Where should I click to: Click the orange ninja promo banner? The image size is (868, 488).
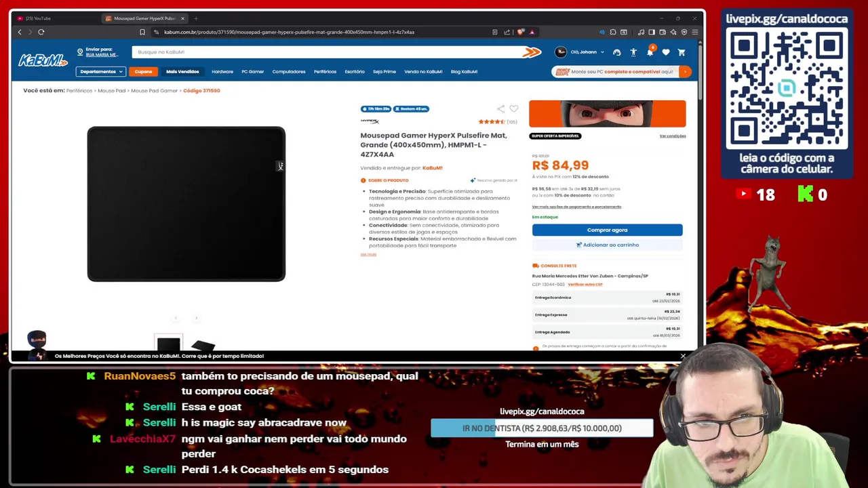pyautogui.click(x=608, y=114)
